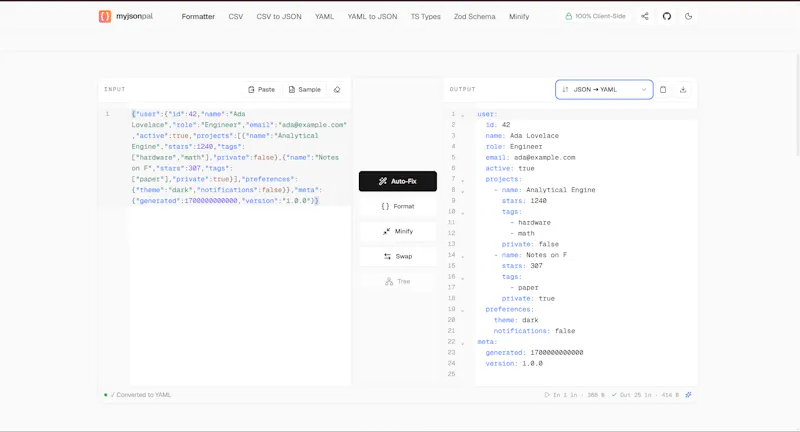This screenshot has width=800, height=432.
Task: Go to the YAML tab
Action: tap(324, 16)
